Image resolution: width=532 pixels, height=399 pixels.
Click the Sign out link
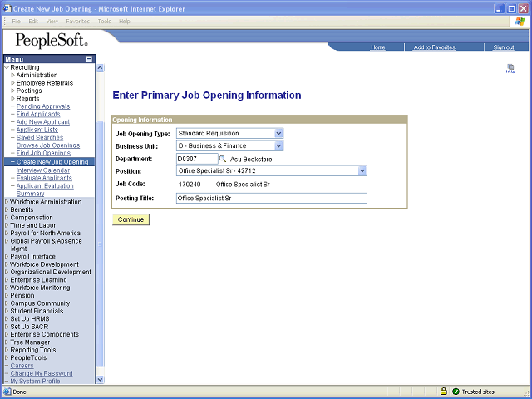(x=504, y=47)
